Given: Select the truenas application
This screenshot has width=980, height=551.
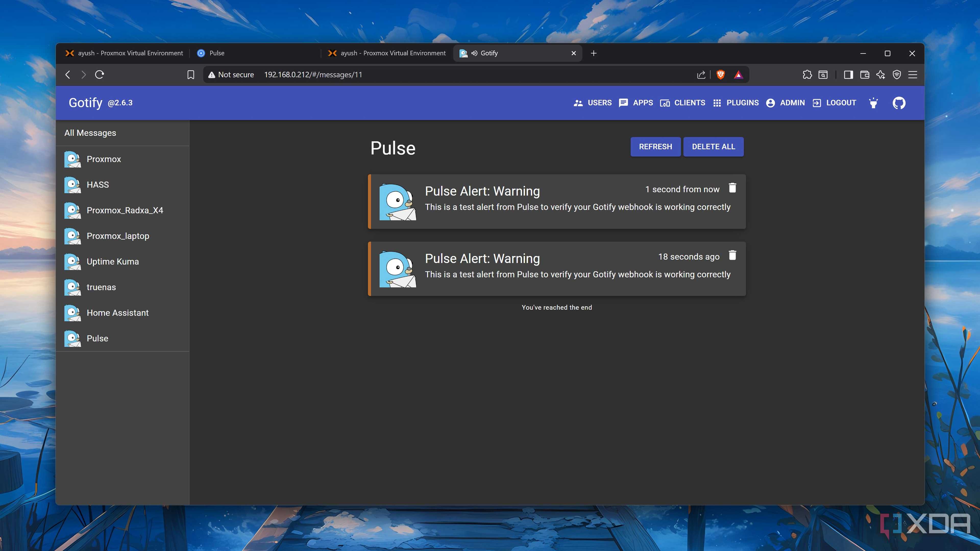Looking at the screenshot, I should pos(122,287).
